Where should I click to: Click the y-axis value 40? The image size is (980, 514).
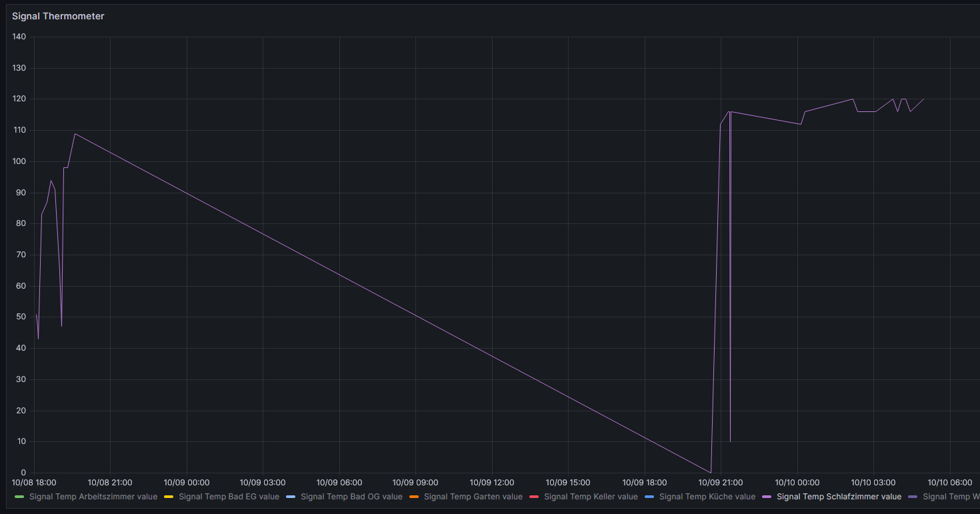point(21,348)
